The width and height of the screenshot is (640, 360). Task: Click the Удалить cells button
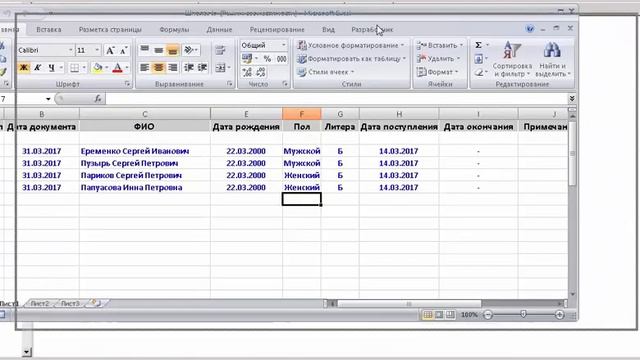(438, 59)
